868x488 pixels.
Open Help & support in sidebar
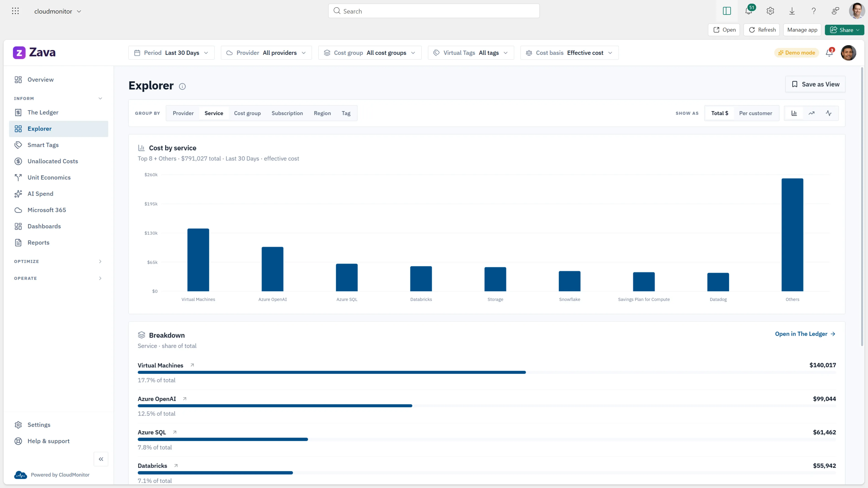point(58,441)
